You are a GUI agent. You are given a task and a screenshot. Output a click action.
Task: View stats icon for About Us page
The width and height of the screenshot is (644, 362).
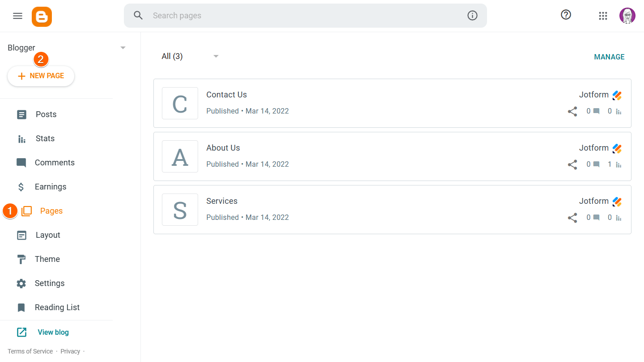point(619,164)
